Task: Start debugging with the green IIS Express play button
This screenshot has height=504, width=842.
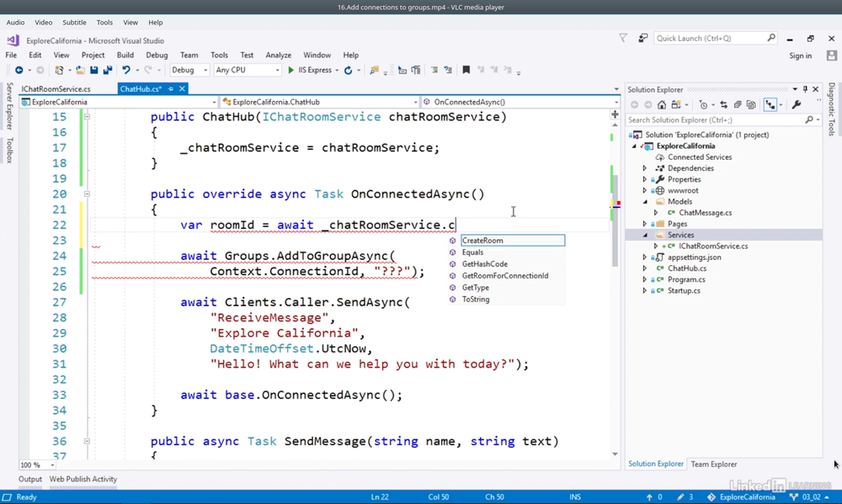Action: [x=290, y=71]
